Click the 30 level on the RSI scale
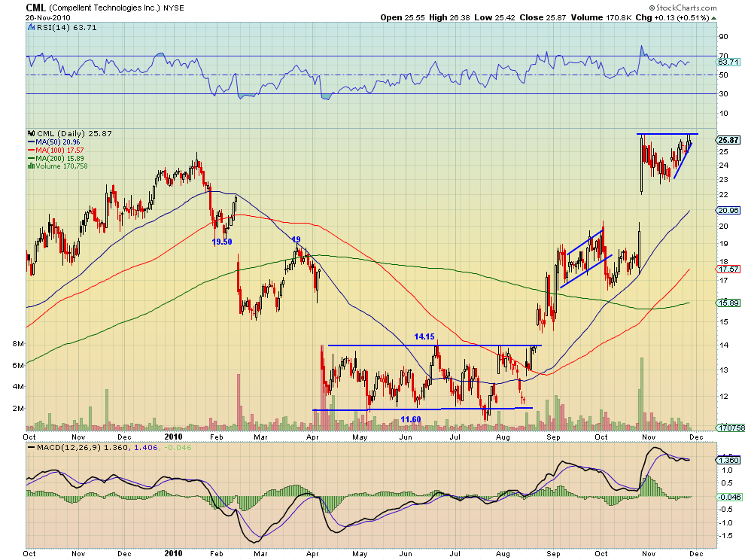745x560 pixels. (724, 93)
